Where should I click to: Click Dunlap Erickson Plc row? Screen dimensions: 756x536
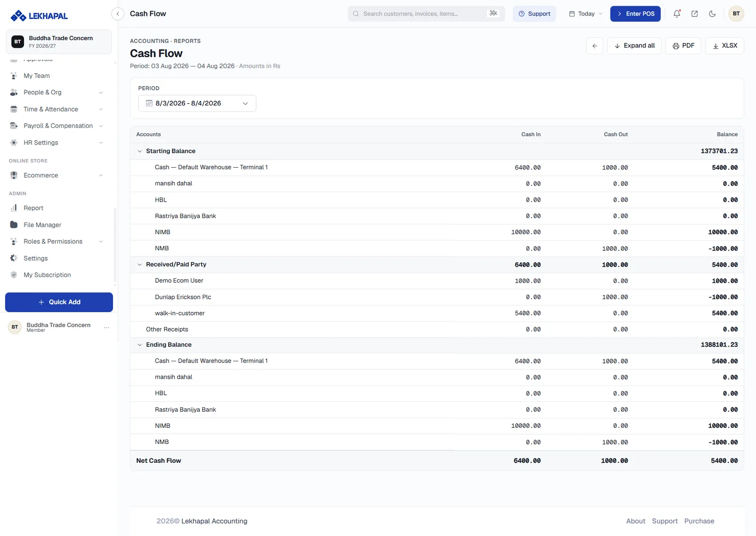(x=437, y=297)
